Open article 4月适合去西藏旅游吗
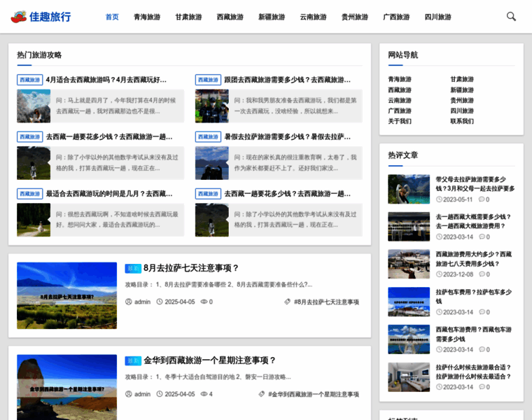 pyautogui.click(x=106, y=80)
